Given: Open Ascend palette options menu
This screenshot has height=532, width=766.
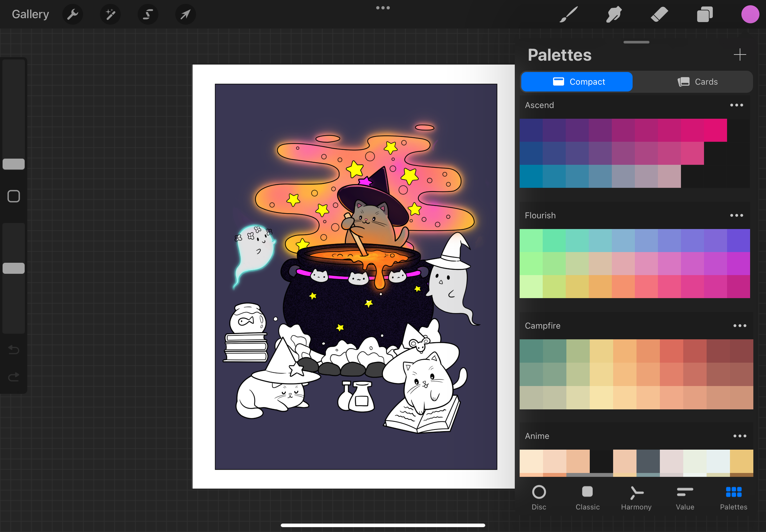Looking at the screenshot, I should point(736,105).
